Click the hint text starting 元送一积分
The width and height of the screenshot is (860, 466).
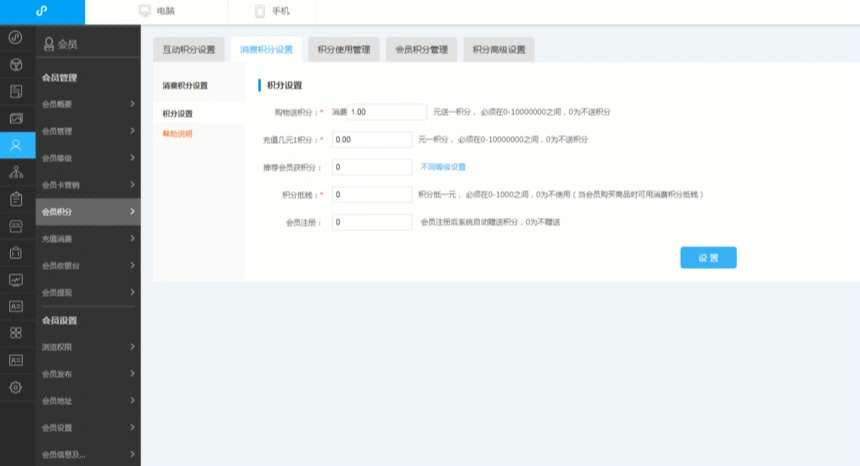tap(522, 112)
